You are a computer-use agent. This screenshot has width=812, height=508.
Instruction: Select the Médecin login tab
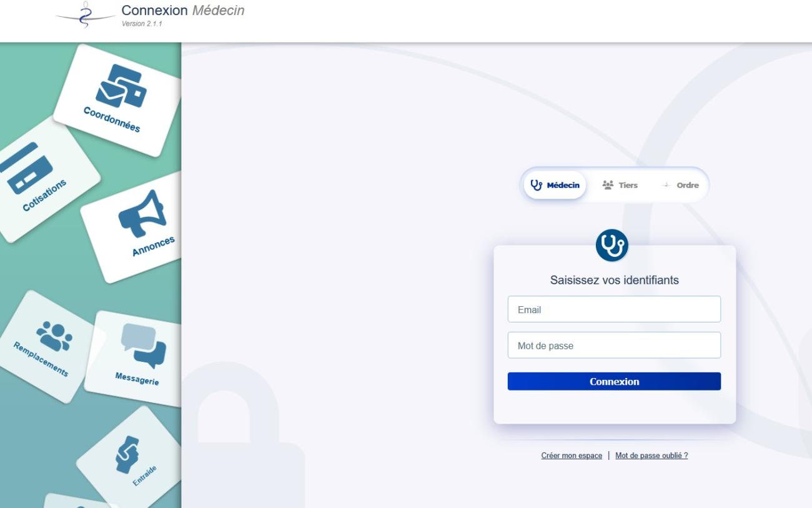click(555, 185)
